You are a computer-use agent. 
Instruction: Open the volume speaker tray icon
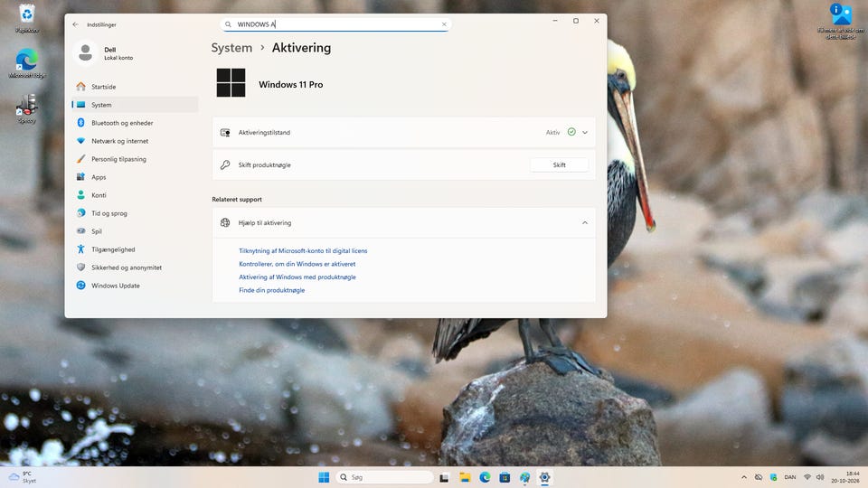(x=820, y=477)
